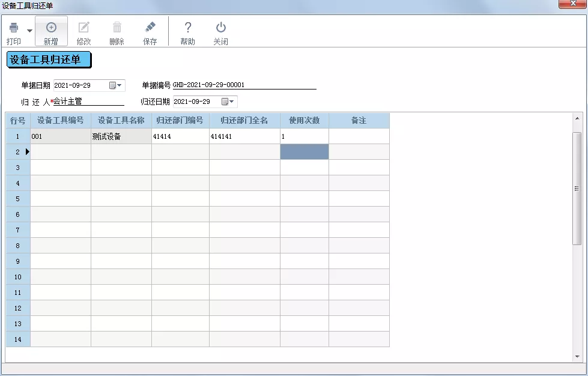Click the 打印 printer icon
The width and height of the screenshot is (588, 376).
pos(13,28)
